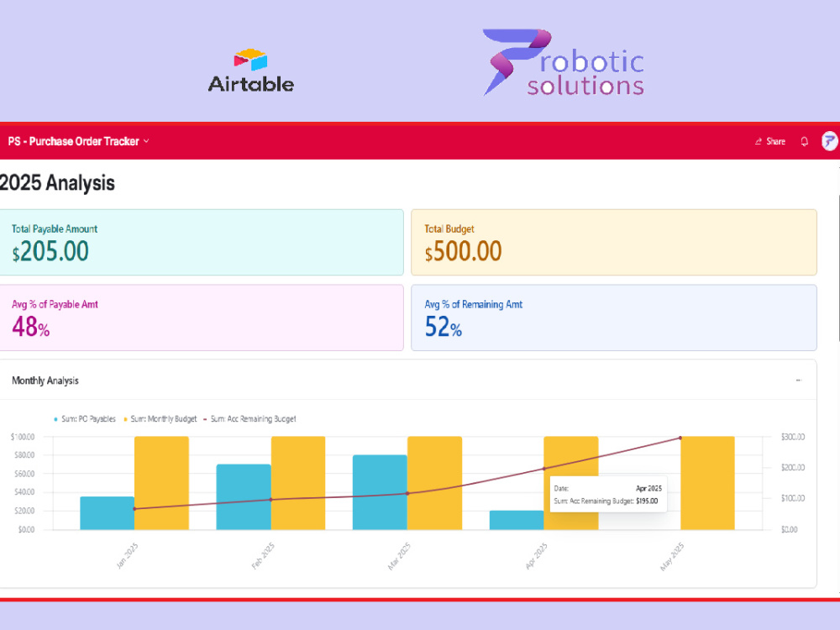Open the PS - Purchase Order Tracker dropdown
Image resolution: width=840 pixels, height=630 pixels.
78,141
